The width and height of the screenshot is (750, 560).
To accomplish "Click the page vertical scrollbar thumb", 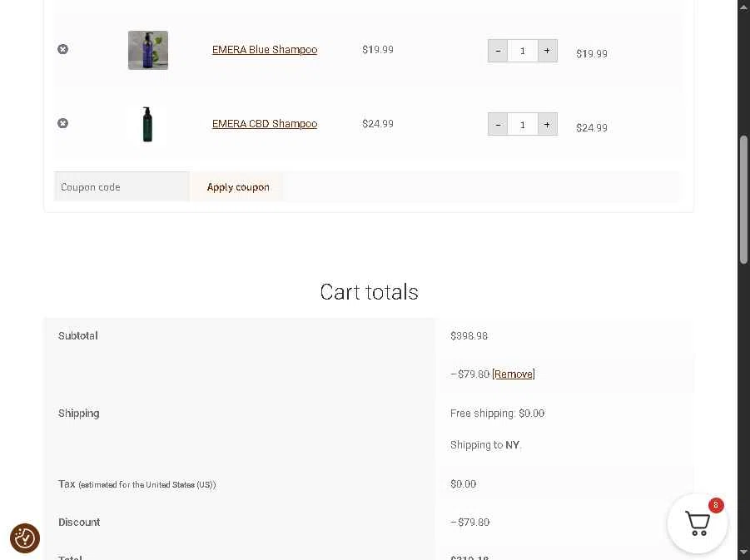I will (743, 200).
